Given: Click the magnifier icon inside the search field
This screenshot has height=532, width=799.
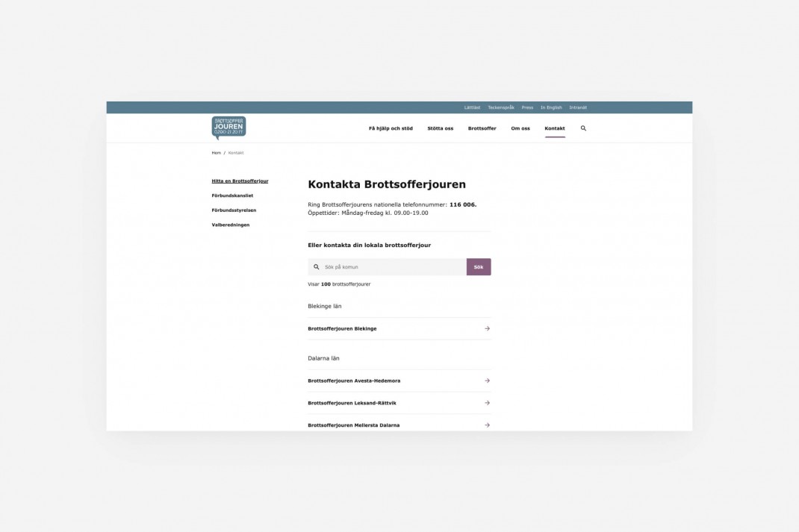Looking at the screenshot, I should [x=317, y=267].
